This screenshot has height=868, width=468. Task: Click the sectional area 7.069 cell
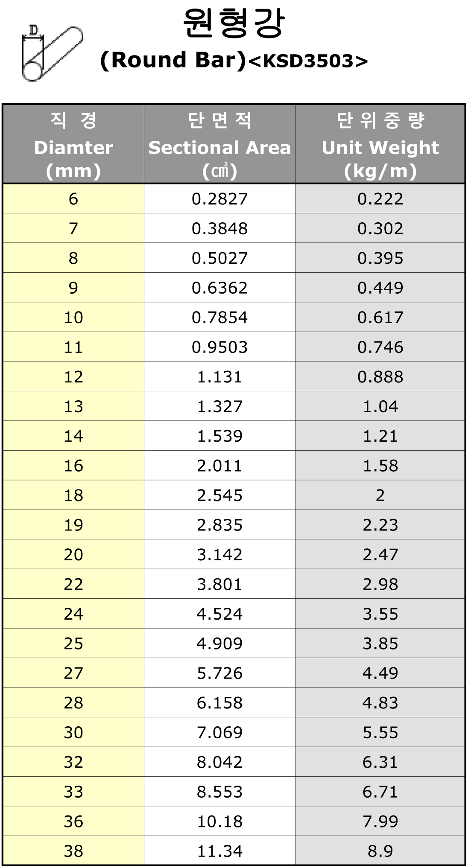pyautogui.click(x=219, y=732)
